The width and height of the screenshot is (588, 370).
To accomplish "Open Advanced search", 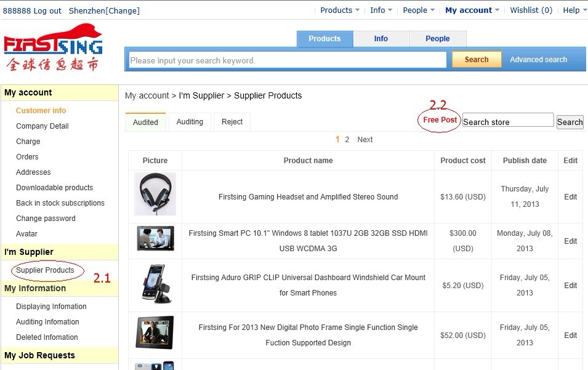I will (539, 60).
